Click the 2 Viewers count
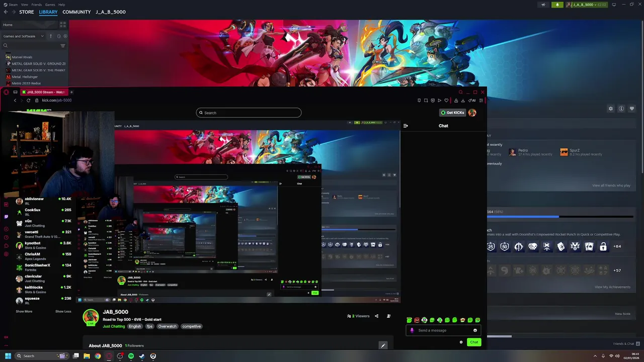The height and width of the screenshot is (362, 644). coord(358,316)
